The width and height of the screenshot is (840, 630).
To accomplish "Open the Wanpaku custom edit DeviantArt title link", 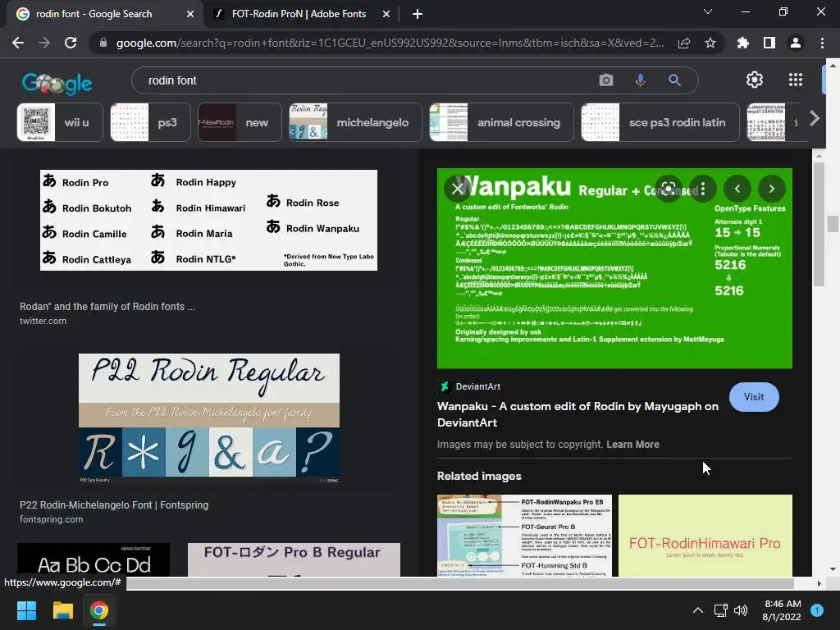I will [x=577, y=414].
